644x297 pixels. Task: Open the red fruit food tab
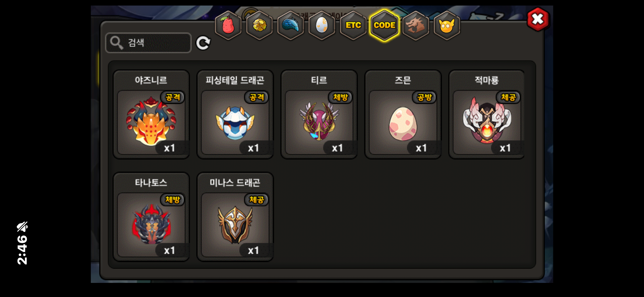228,25
